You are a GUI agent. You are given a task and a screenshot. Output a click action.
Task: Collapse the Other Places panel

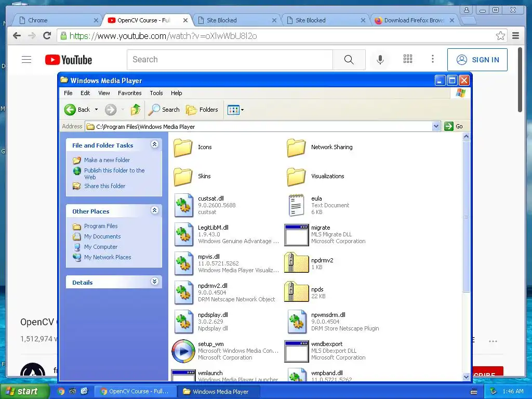tap(154, 210)
